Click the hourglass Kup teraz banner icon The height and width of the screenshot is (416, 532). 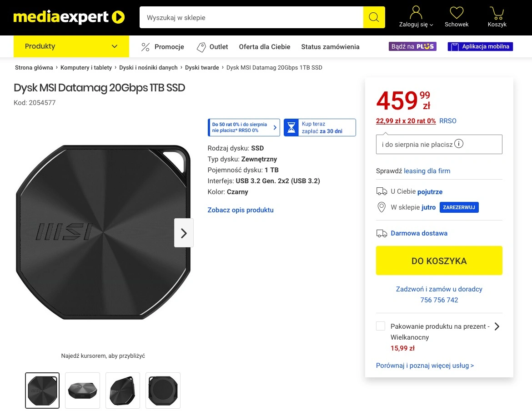(291, 128)
